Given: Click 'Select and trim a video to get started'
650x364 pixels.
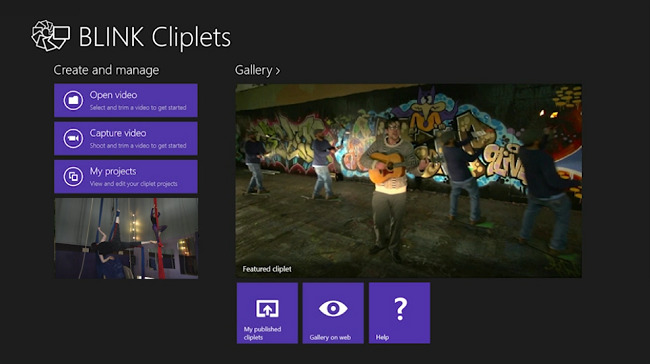Looking at the screenshot, I should tap(138, 108).
